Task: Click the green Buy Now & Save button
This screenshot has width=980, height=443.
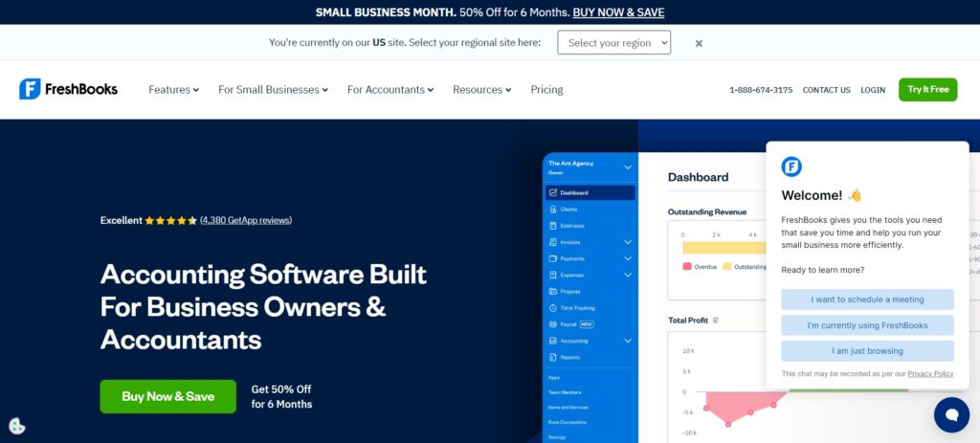Action: click(x=168, y=396)
